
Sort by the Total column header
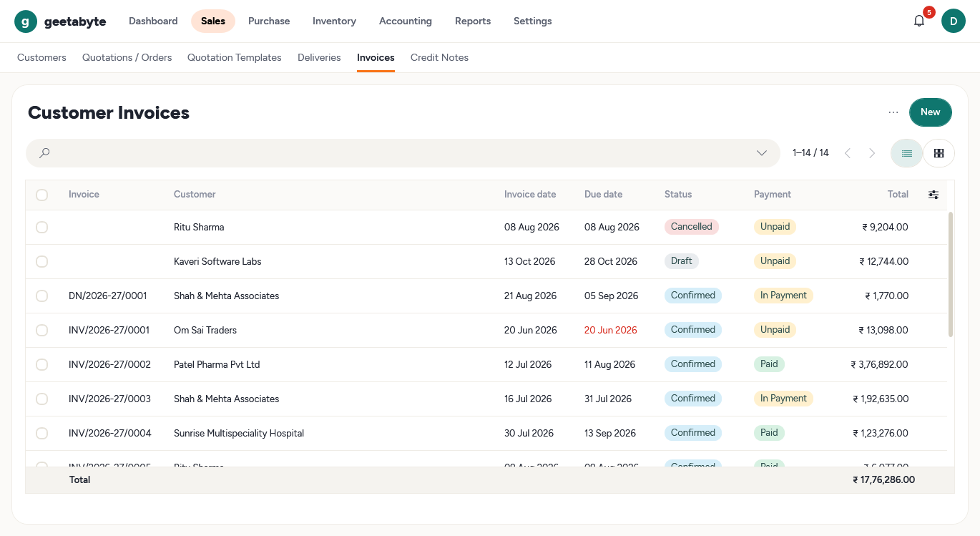pyautogui.click(x=898, y=195)
